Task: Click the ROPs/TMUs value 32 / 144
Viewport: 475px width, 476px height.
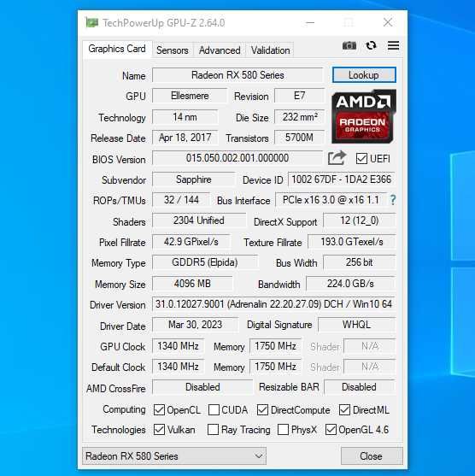Action: [181, 200]
